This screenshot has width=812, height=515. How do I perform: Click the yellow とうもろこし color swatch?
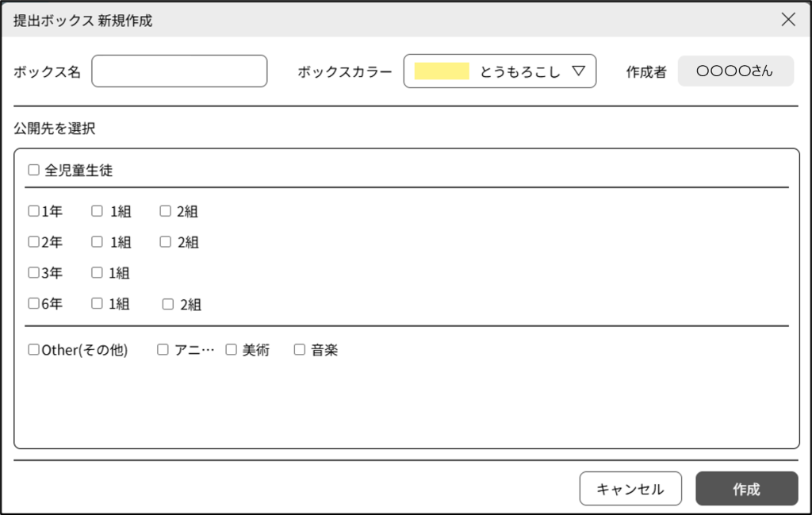click(442, 71)
